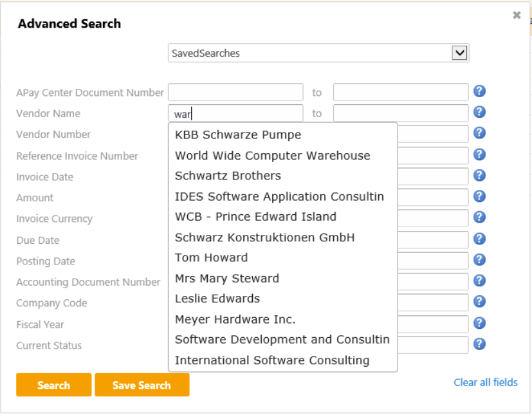Click help icon for Invoice Date row
This screenshot has width=532, height=415.
click(479, 176)
